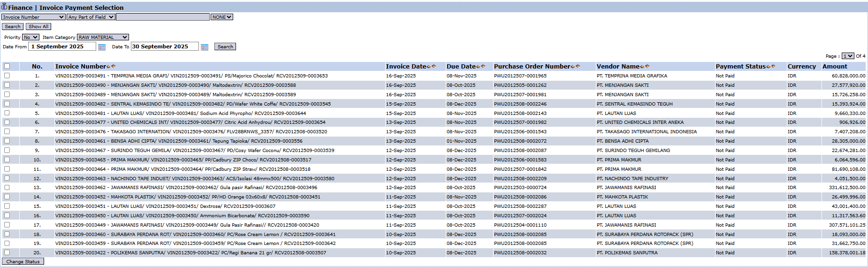Viewport: 868px width, 267px height.
Task: Click the Finance money bag icon in title
Action: (x=4, y=7)
